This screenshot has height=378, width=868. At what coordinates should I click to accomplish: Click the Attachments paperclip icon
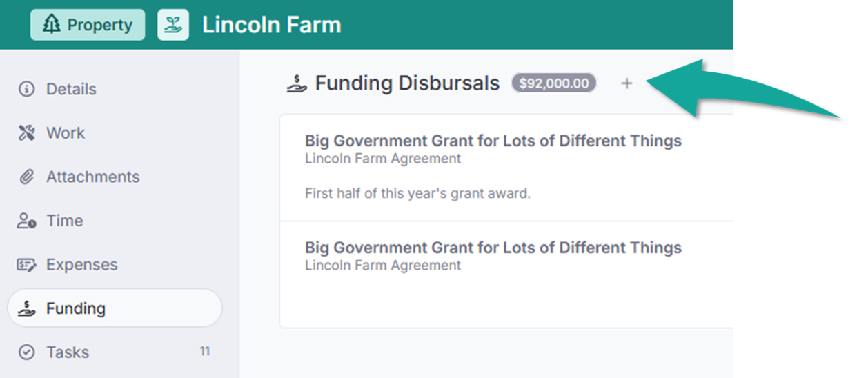[26, 177]
